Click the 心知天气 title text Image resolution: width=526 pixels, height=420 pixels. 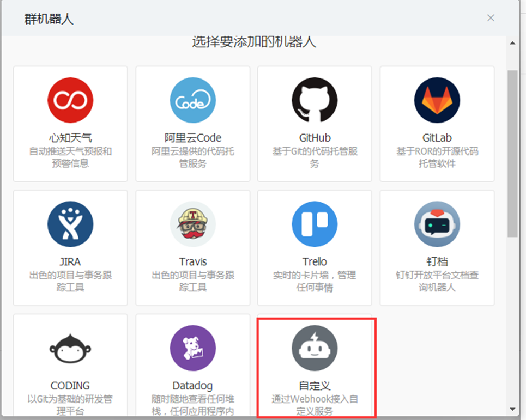pos(70,138)
